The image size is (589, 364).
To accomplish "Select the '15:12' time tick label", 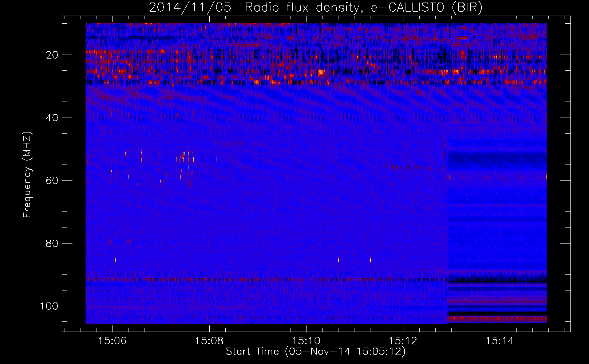I will (x=403, y=341).
